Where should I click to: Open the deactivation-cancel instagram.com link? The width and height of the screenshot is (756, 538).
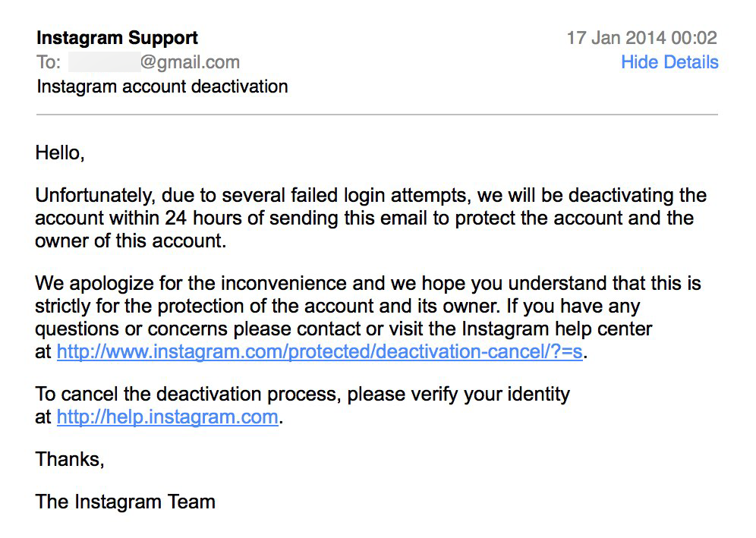click(x=320, y=351)
